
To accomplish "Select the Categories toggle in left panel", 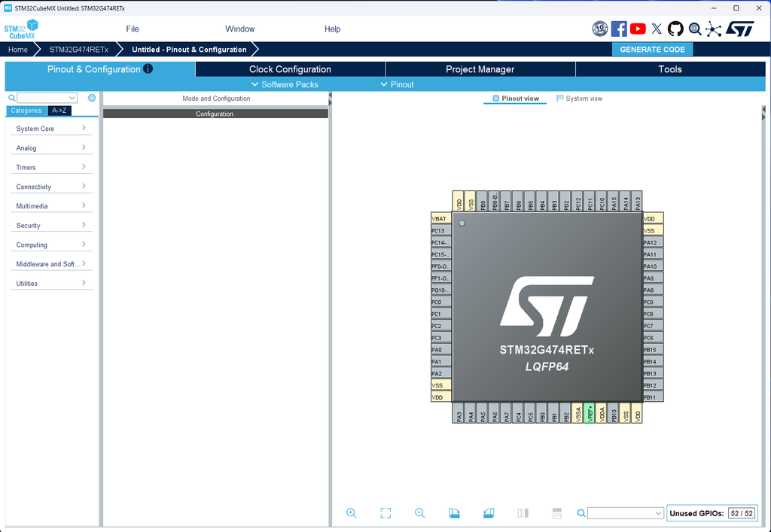I will click(x=26, y=111).
